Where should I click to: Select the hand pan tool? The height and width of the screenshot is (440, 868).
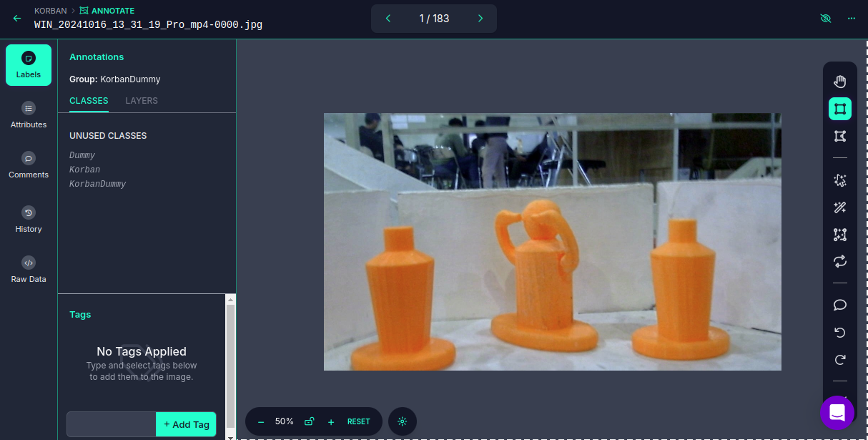click(x=840, y=82)
